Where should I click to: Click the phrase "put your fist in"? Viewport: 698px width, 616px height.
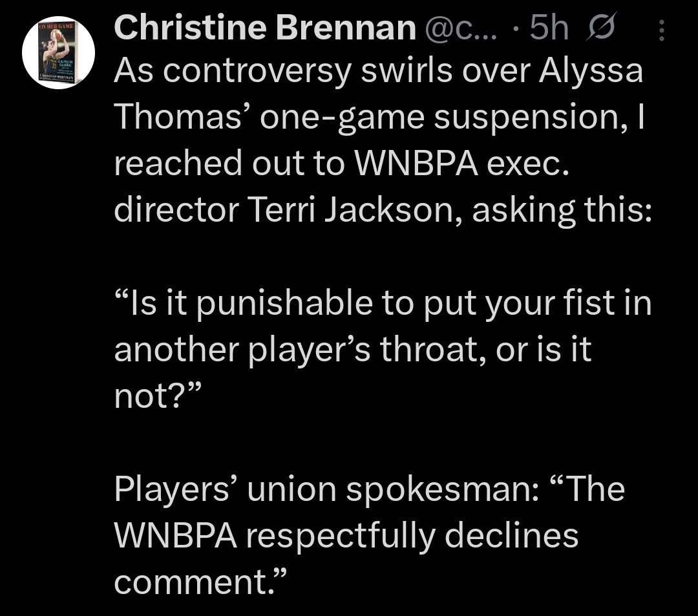537,304
